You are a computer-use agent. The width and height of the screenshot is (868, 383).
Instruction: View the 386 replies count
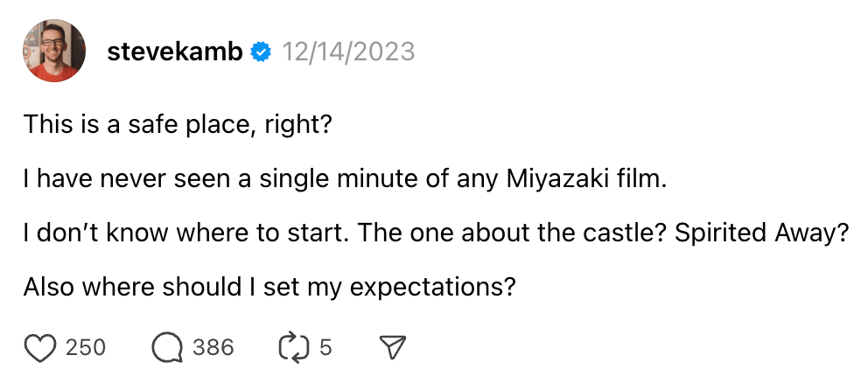[x=213, y=348]
